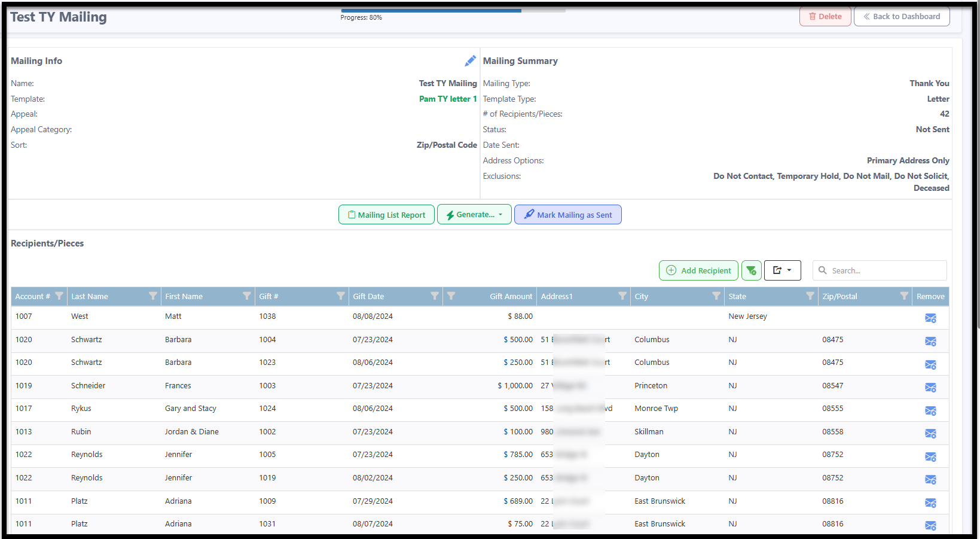The width and height of the screenshot is (980, 539).
Task: Remove Rykus gift 1024 row
Action: click(x=930, y=411)
